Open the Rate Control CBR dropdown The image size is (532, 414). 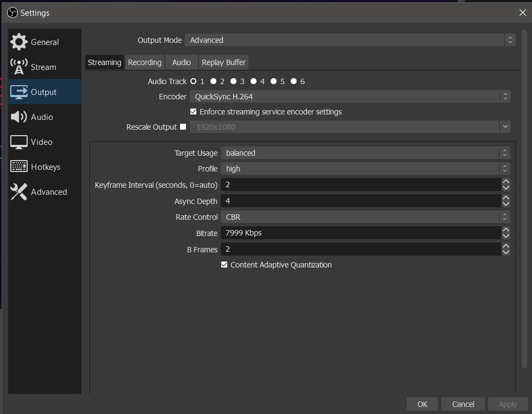(366, 217)
